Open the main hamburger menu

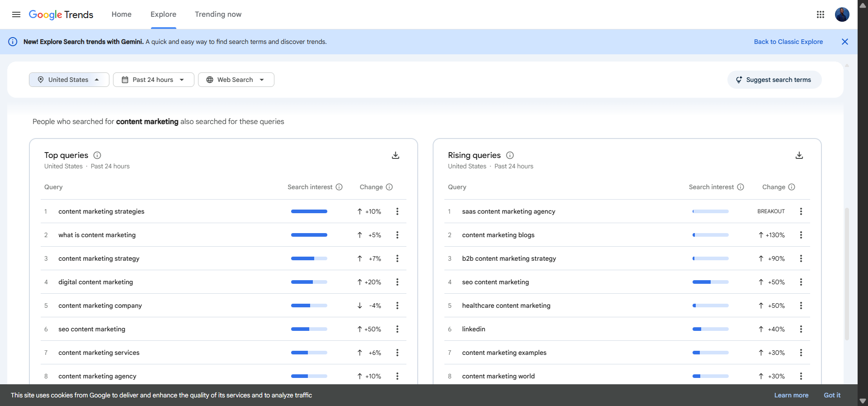16,14
